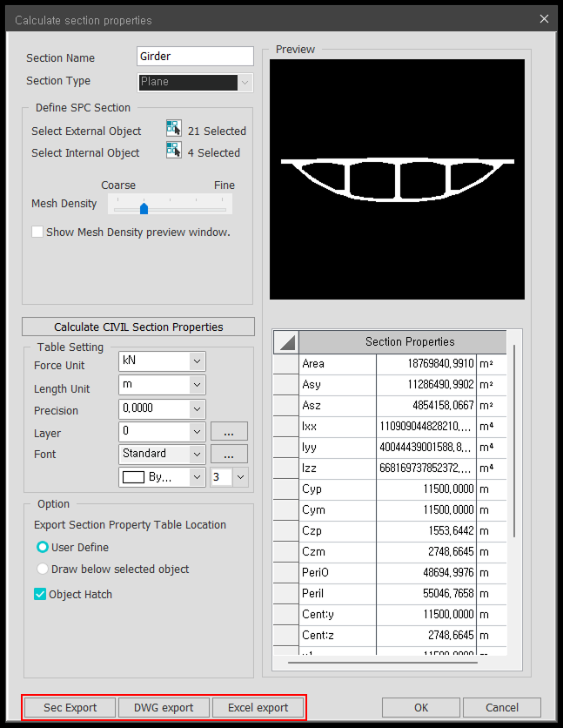Image resolution: width=563 pixels, height=728 pixels.
Task: Confirm with the OK button
Action: [x=421, y=708]
